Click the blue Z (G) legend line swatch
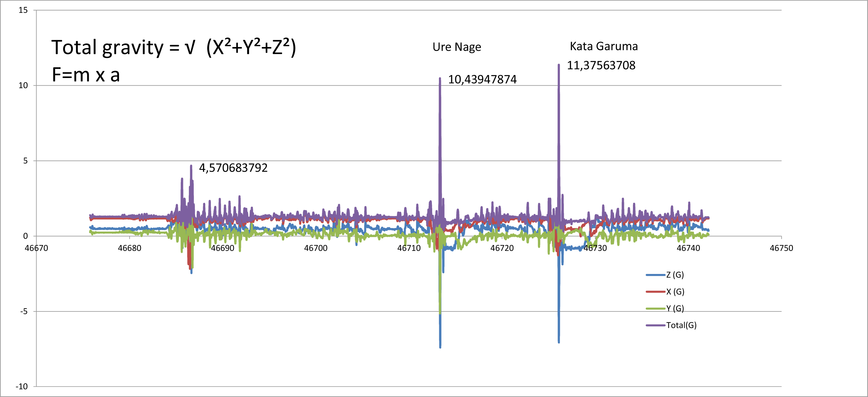 click(x=655, y=275)
